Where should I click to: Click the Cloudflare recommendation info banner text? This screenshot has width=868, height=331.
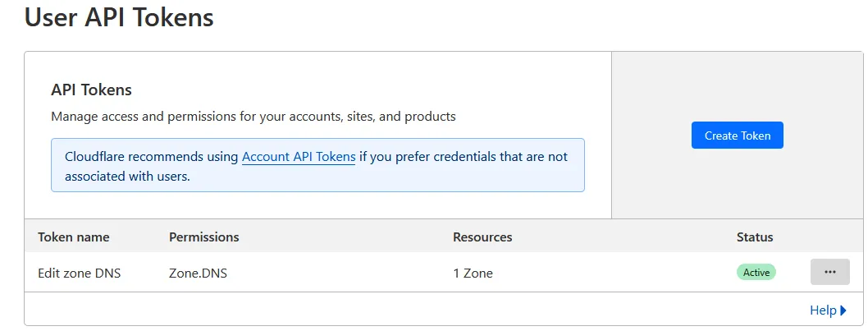[x=427, y=156]
